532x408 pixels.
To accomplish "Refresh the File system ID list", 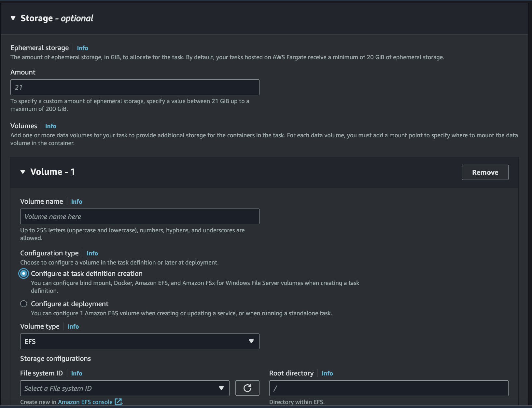I will click(247, 388).
